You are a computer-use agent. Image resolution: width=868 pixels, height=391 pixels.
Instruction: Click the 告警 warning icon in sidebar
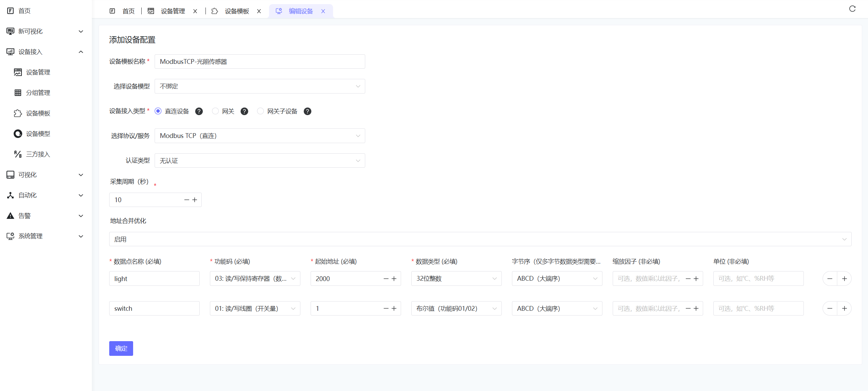point(10,215)
